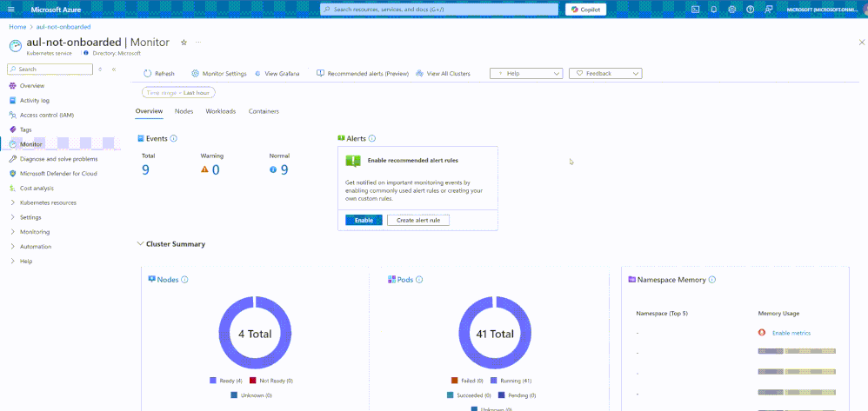Click the Warning events count 0
868x411 pixels.
click(x=216, y=169)
